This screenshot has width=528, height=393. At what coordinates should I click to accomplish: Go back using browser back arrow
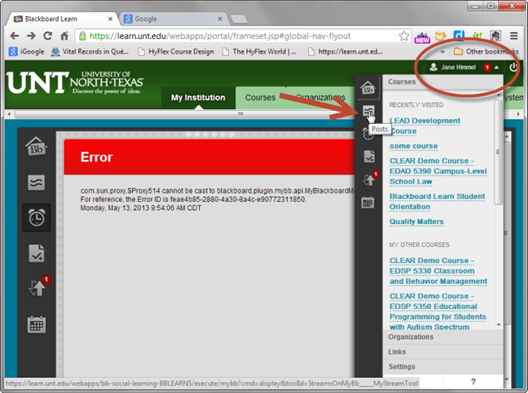(14, 36)
